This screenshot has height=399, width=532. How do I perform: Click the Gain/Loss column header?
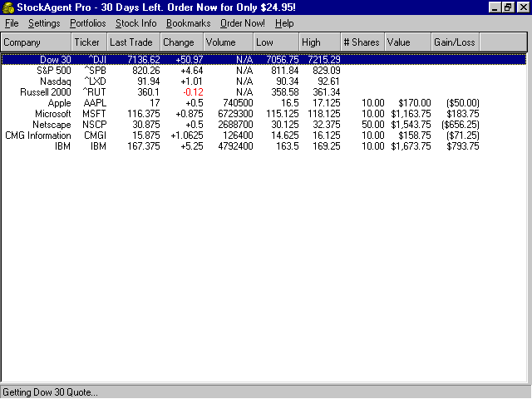453,42
